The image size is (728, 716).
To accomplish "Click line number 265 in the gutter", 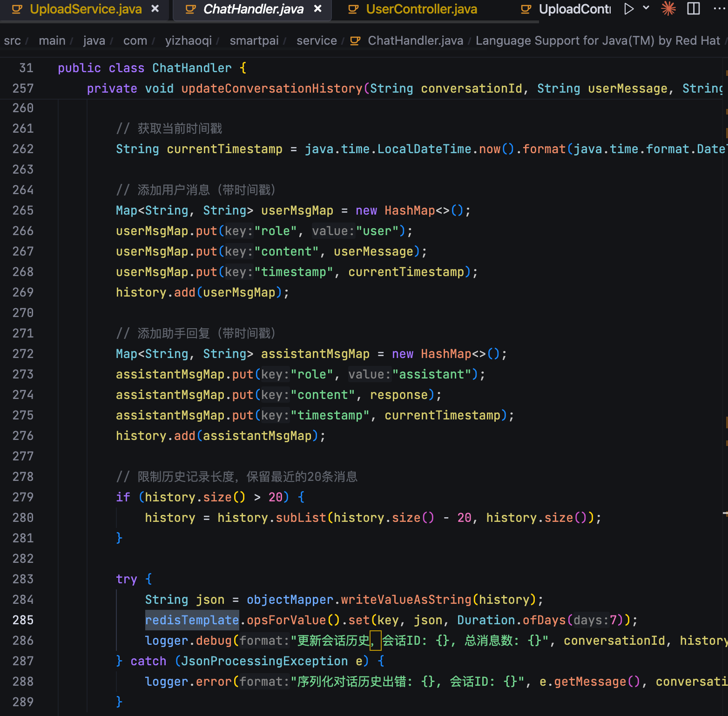I will (x=23, y=210).
